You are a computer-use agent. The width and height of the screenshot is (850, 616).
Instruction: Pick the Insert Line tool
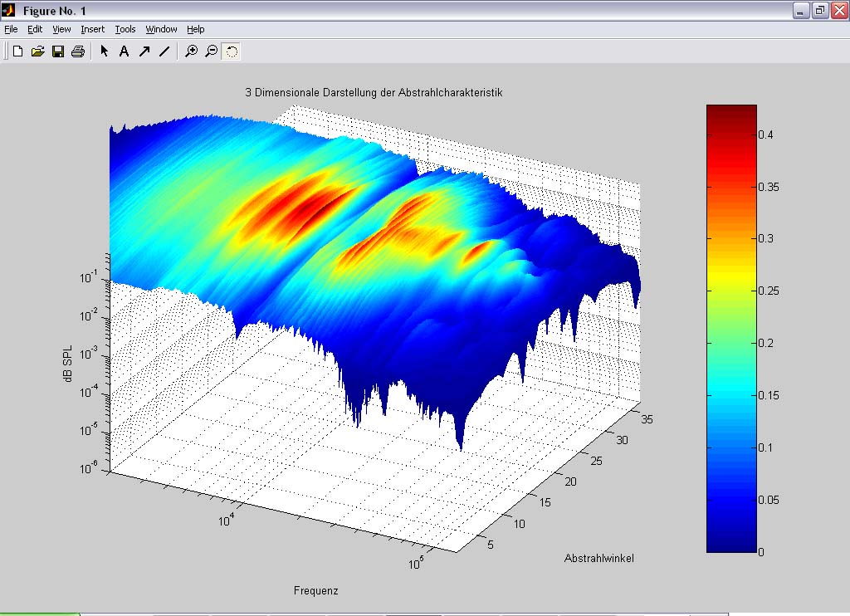164,51
